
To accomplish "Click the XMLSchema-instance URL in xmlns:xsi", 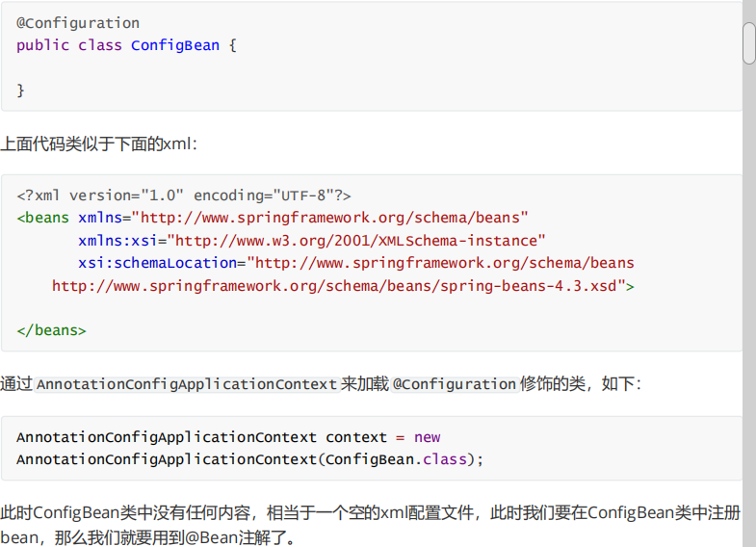I will pos(356,240).
